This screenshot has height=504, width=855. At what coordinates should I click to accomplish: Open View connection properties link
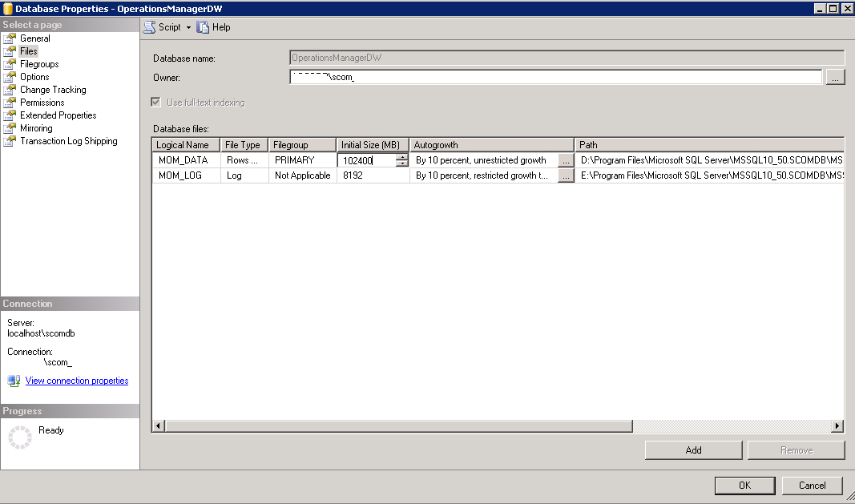tap(77, 381)
